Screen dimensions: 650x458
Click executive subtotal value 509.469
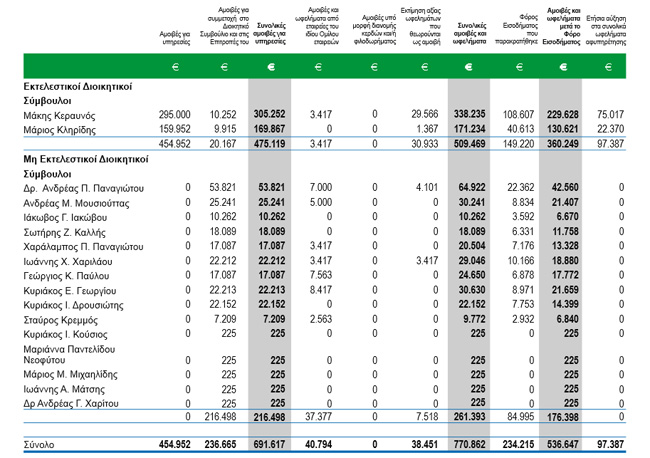469,144
